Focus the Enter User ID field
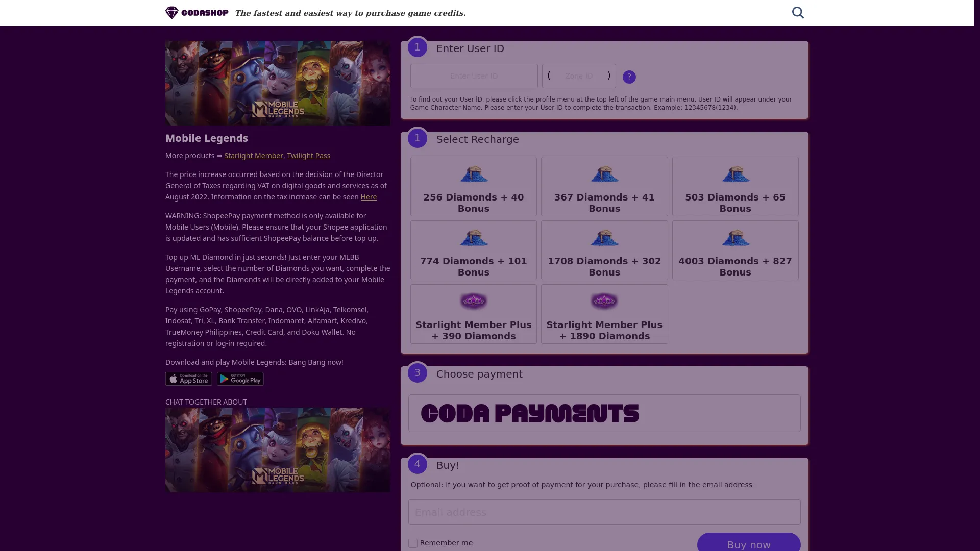 [474, 76]
